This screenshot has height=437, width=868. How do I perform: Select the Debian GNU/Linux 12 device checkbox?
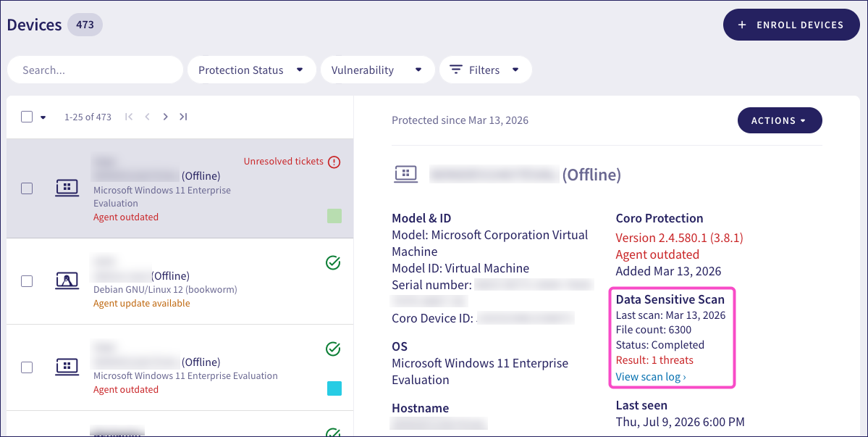pos(27,280)
